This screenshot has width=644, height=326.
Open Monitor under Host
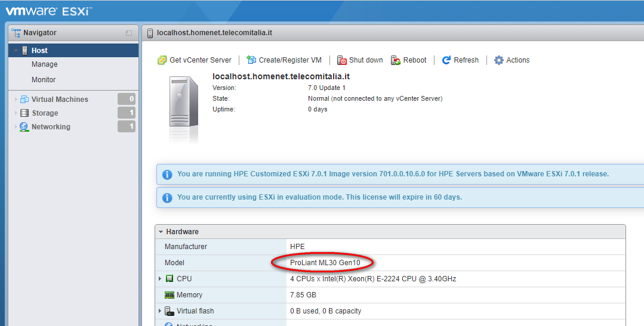(44, 79)
